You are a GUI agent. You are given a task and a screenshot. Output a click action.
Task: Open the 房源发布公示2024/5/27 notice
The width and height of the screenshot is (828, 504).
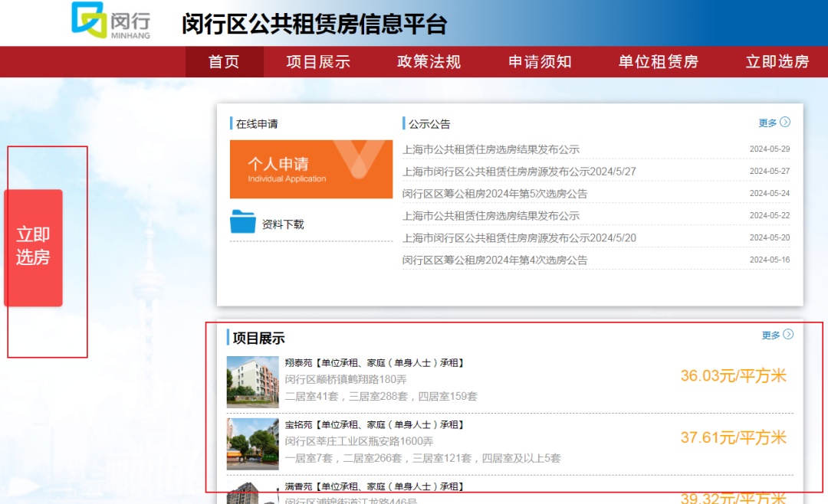(519, 172)
